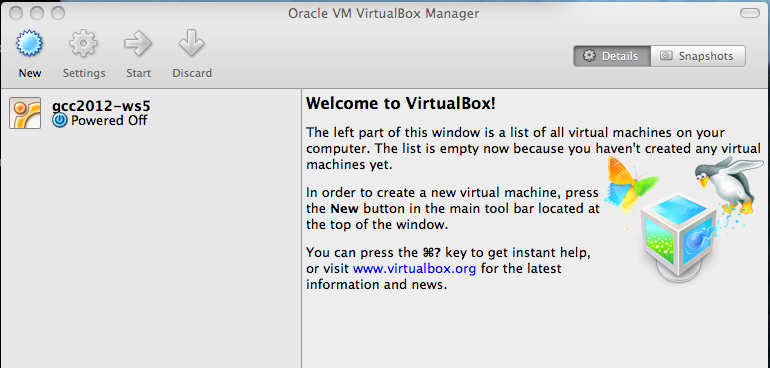This screenshot has width=770, height=368.
Task: Click the "Powered Off" status text
Action: 109,120
